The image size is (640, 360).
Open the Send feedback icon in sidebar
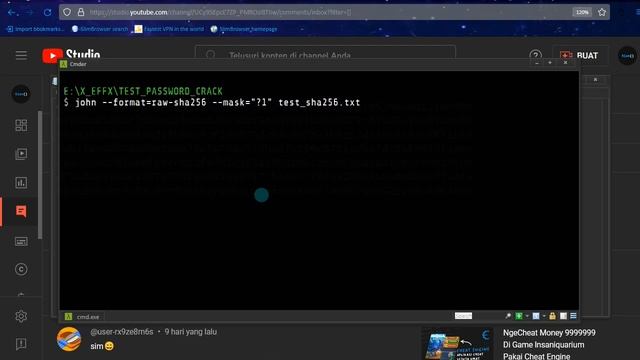point(21,344)
